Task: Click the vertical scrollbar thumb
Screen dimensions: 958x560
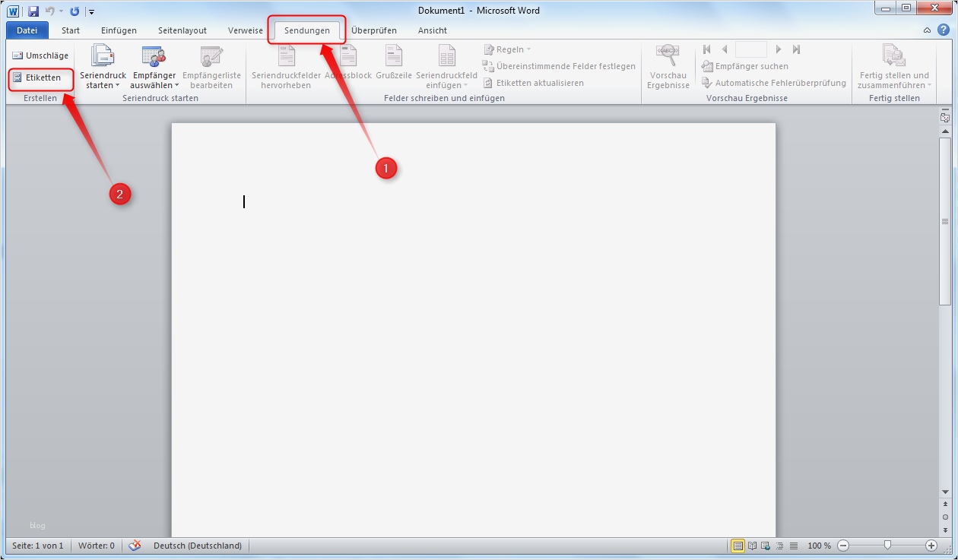Action: pos(945,221)
